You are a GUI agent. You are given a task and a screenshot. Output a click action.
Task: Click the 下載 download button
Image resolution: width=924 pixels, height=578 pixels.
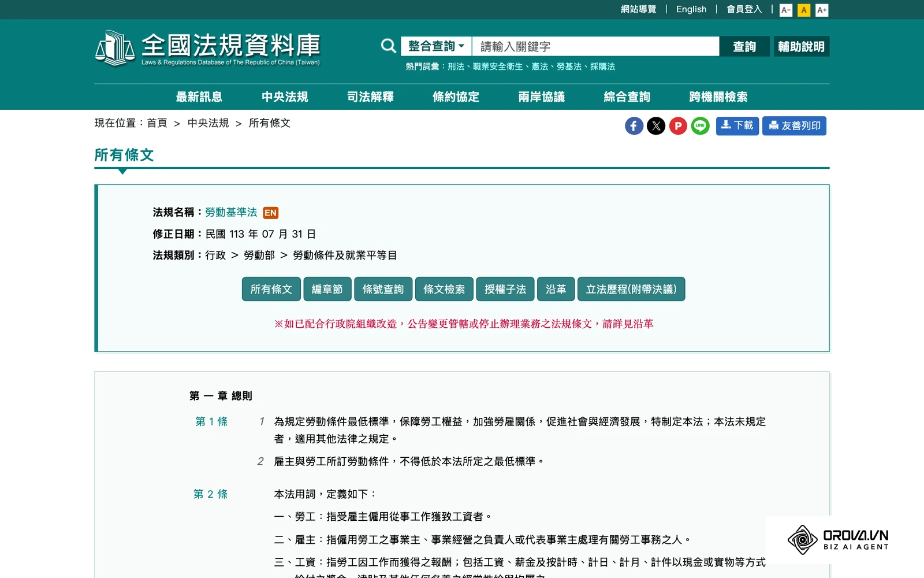737,126
